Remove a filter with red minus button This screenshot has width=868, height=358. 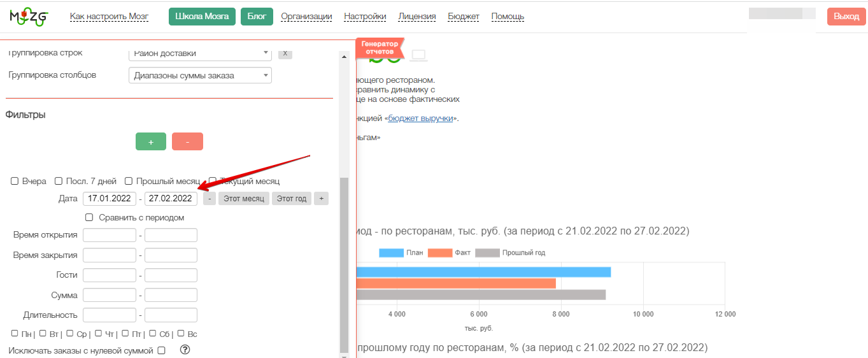tap(187, 142)
